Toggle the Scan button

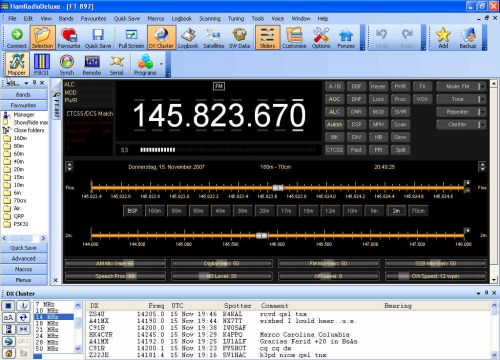pos(400,124)
